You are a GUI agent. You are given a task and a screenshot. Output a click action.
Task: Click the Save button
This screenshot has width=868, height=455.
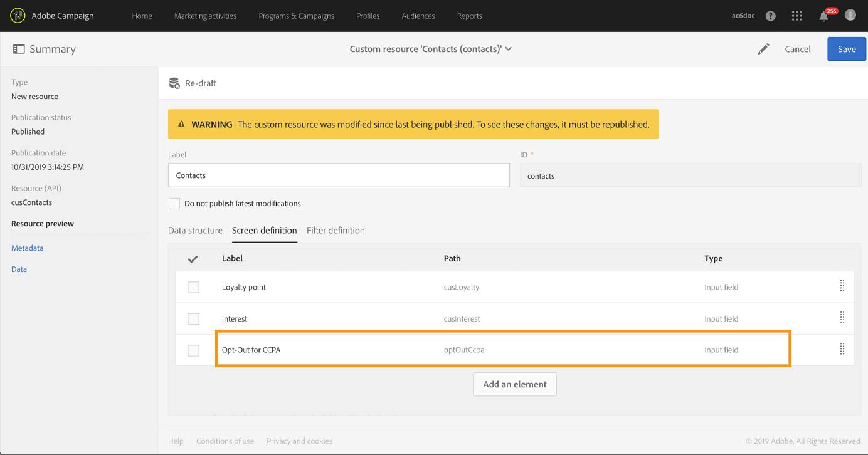tap(847, 49)
